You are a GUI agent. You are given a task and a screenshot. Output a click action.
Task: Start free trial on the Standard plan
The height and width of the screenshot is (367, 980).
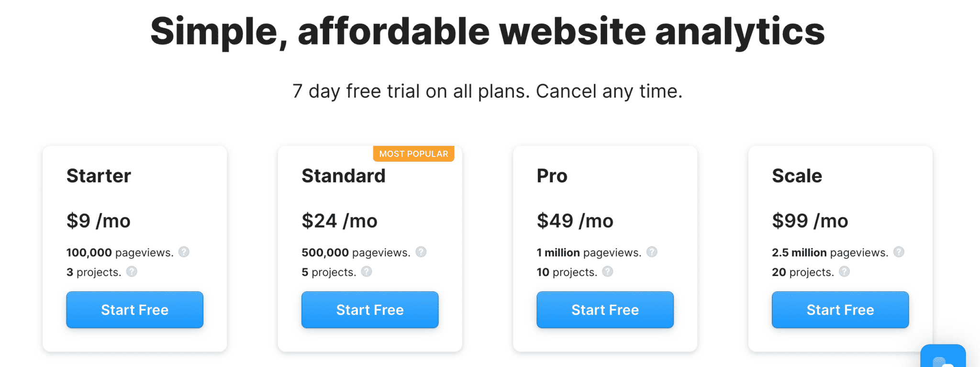coord(370,310)
